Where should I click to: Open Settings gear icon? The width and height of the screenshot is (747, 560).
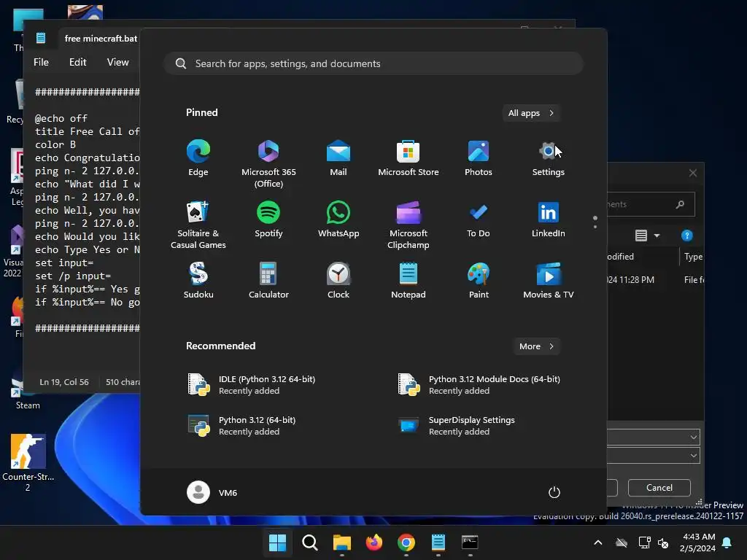549,158
